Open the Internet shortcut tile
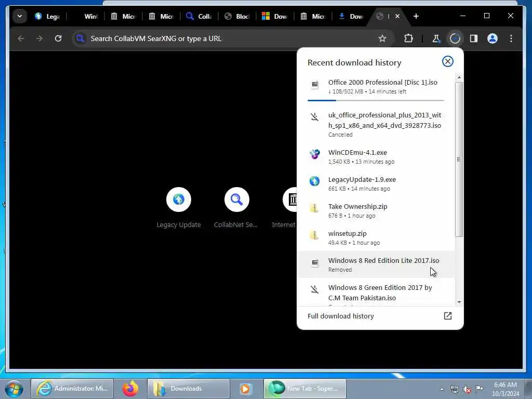 coord(285,208)
